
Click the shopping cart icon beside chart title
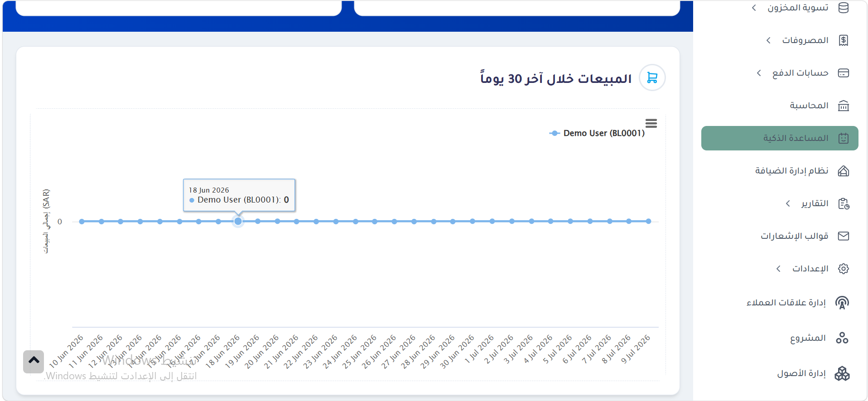pyautogui.click(x=652, y=77)
